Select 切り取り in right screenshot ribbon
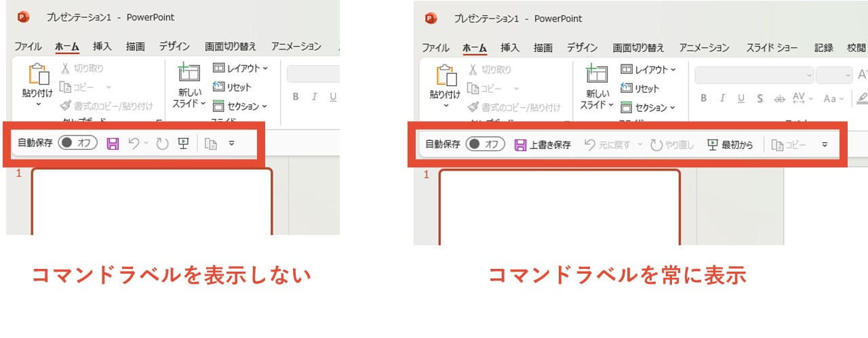868x338 pixels. point(490,70)
